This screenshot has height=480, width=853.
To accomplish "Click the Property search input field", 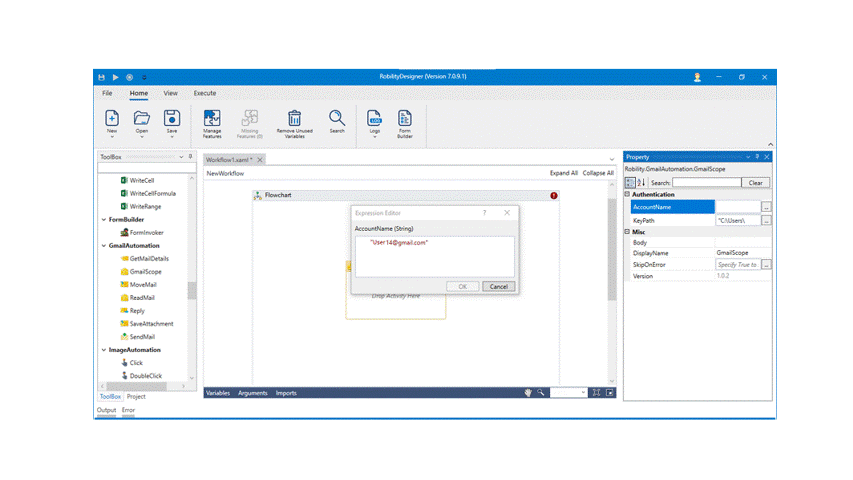I will coord(706,183).
